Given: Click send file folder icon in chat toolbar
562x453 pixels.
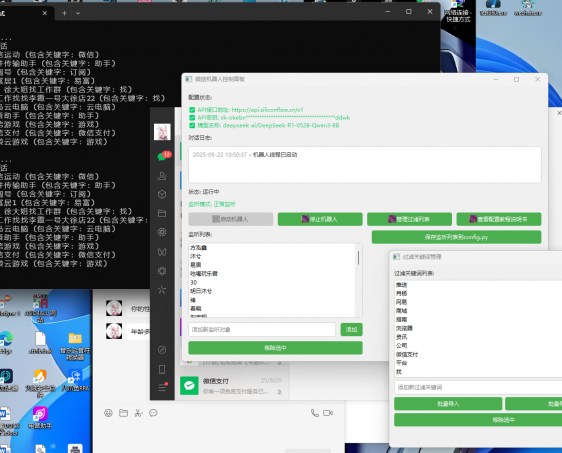Looking at the screenshot, I should (x=123, y=413).
